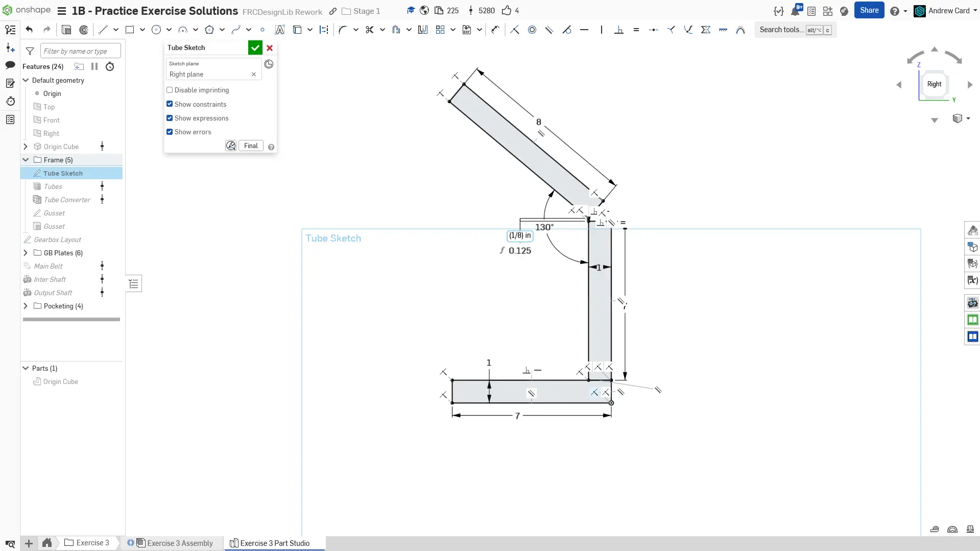Toggle the Show expressions checkbox
980x551 pixels.
click(x=170, y=118)
